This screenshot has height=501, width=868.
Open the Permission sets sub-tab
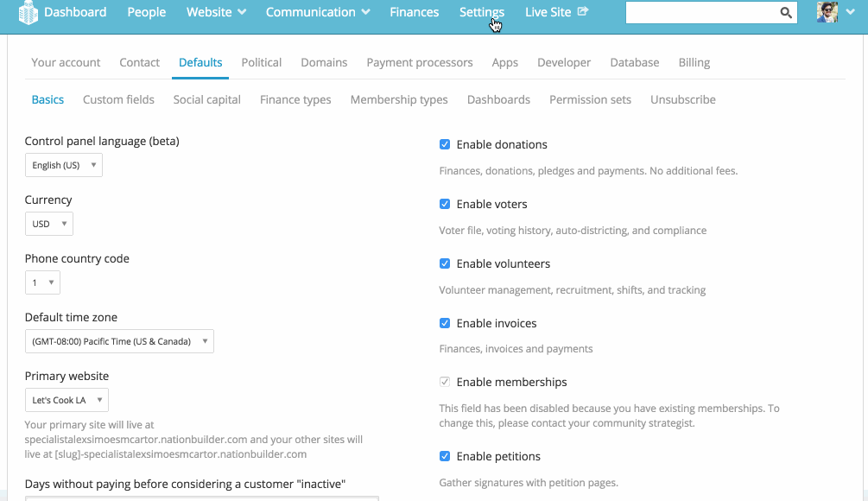point(590,99)
